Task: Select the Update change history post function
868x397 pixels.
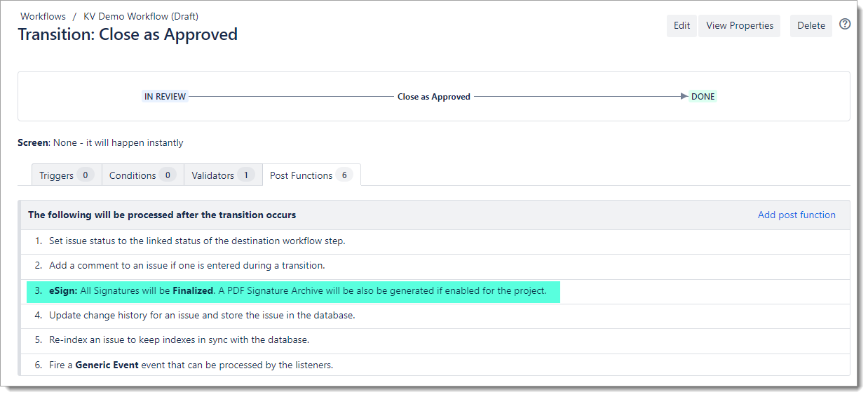Action: click(202, 316)
